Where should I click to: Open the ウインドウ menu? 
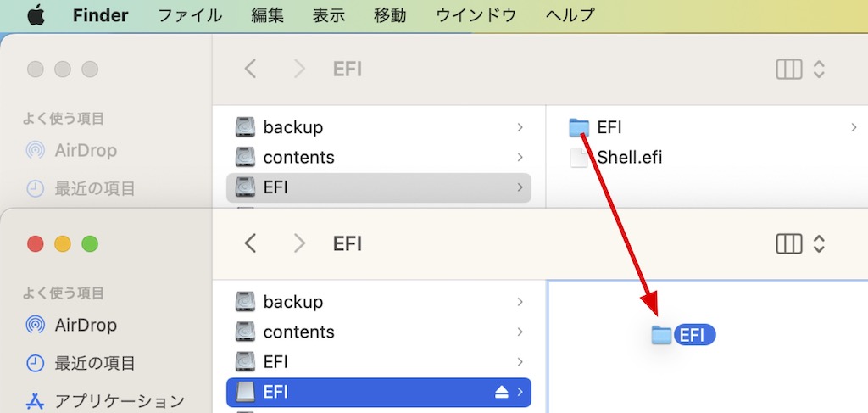tap(476, 15)
